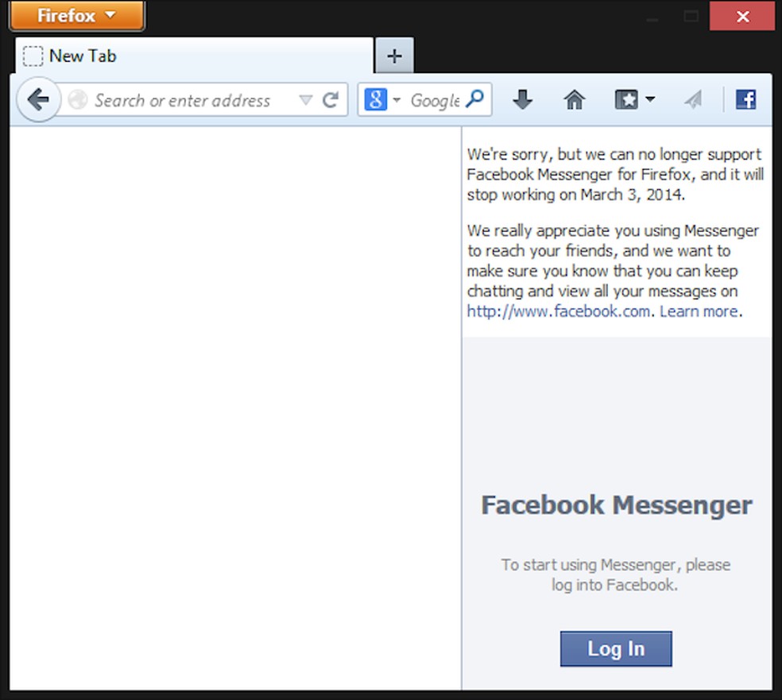
Task: Open a new tab with the plus button
Action: (393, 56)
